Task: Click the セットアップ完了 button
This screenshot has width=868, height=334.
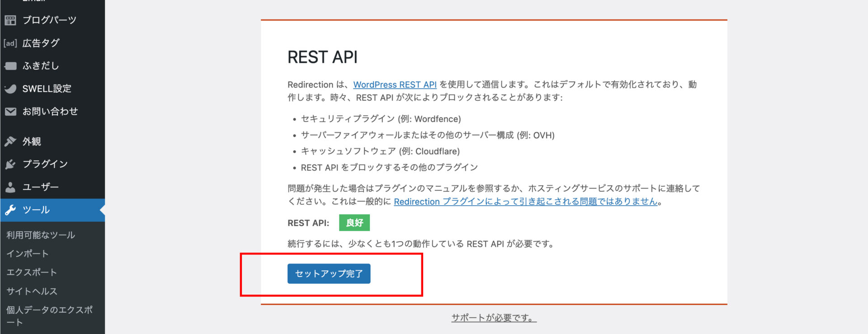Action: [x=329, y=274]
